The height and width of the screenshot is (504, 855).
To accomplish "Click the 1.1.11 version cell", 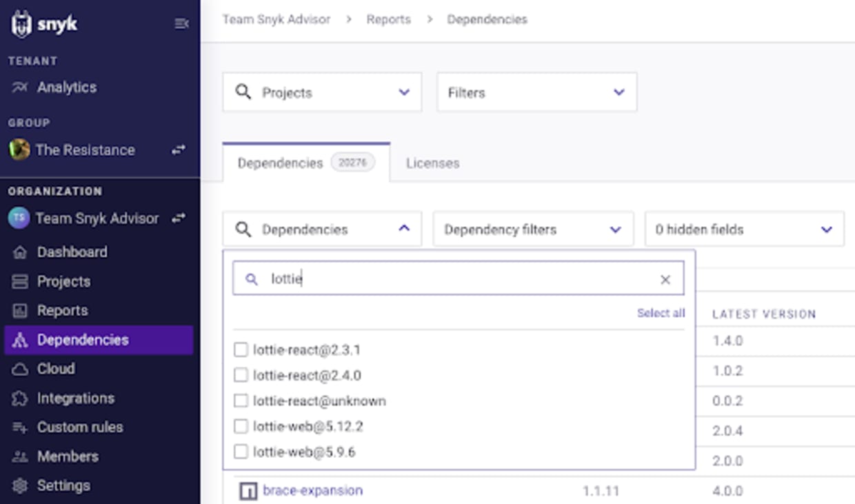I will coord(601,492).
